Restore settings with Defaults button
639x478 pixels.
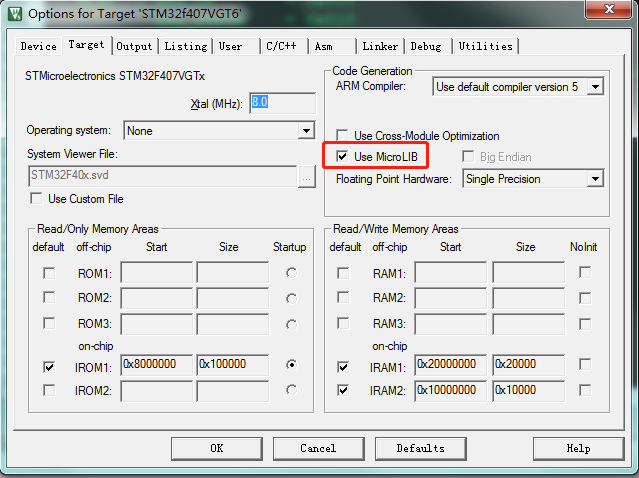coord(421,449)
